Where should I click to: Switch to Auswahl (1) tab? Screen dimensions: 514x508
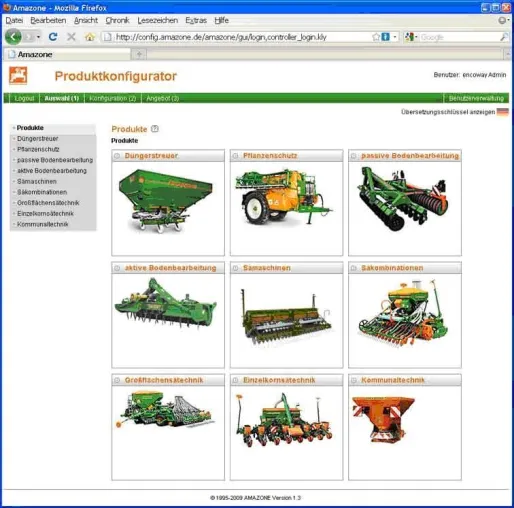tap(62, 98)
